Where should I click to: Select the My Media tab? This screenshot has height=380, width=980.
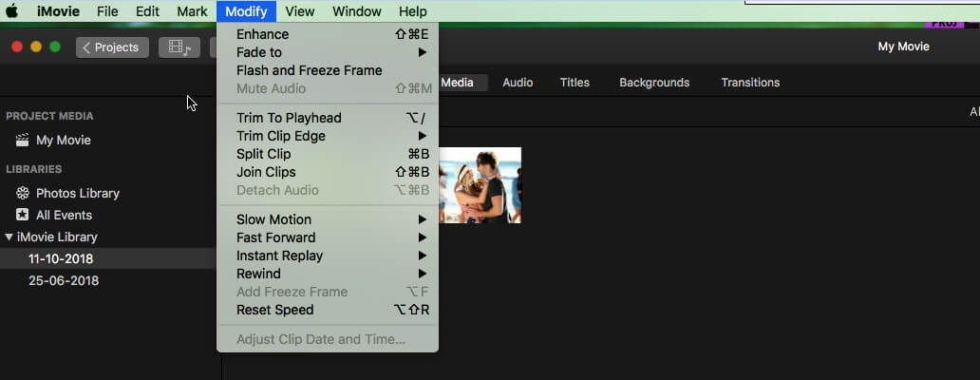coord(462,83)
